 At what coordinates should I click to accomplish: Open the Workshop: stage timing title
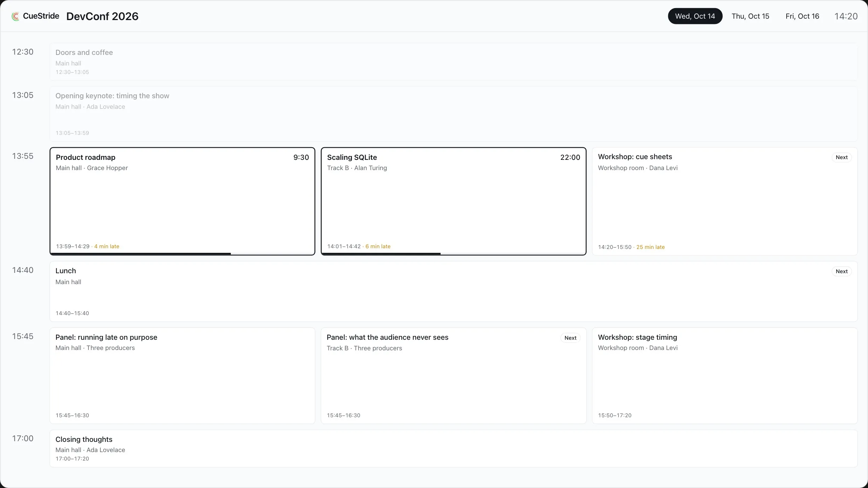[637, 337]
